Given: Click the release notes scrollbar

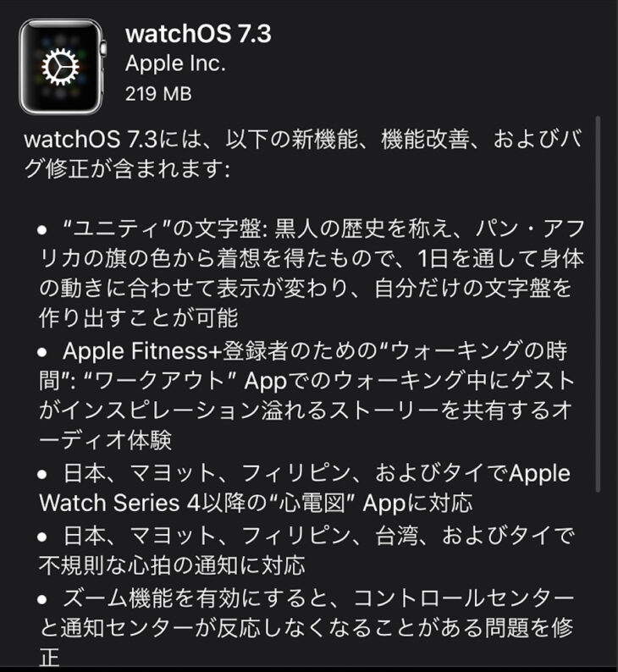Looking at the screenshot, I should point(599,304).
